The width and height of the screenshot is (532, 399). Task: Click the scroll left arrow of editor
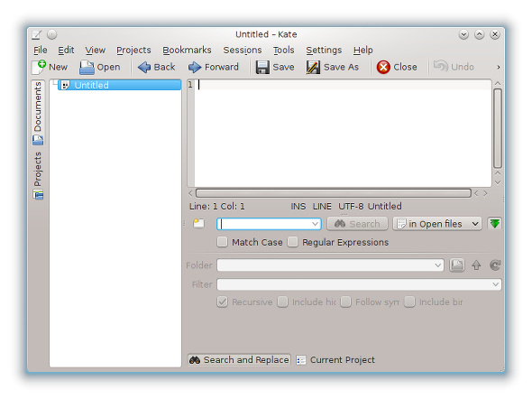pyautogui.click(x=190, y=193)
